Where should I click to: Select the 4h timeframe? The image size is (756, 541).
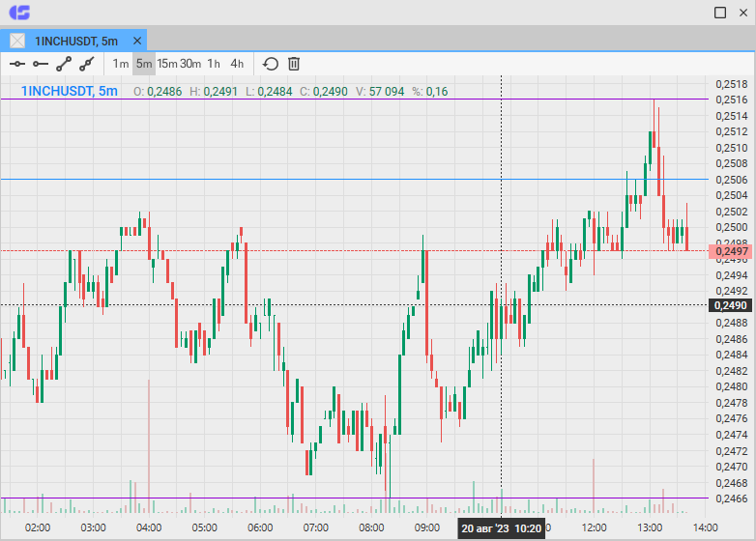[x=237, y=64]
